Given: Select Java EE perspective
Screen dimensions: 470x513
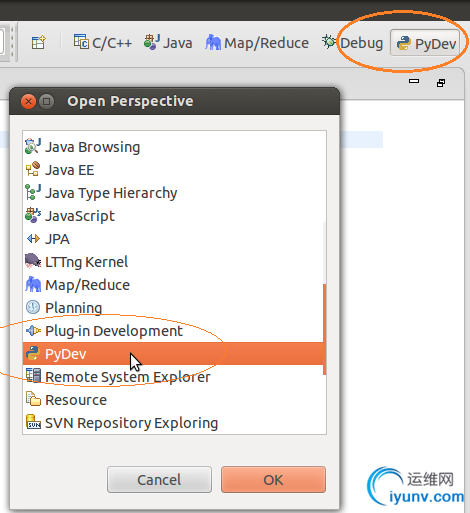Looking at the screenshot, I should [x=173, y=170].
